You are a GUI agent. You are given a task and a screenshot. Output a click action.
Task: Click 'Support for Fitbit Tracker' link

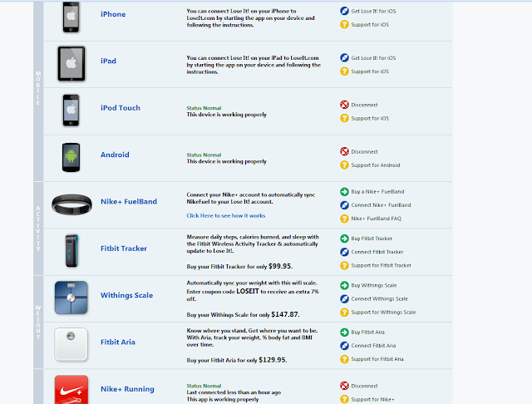click(381, 266)
